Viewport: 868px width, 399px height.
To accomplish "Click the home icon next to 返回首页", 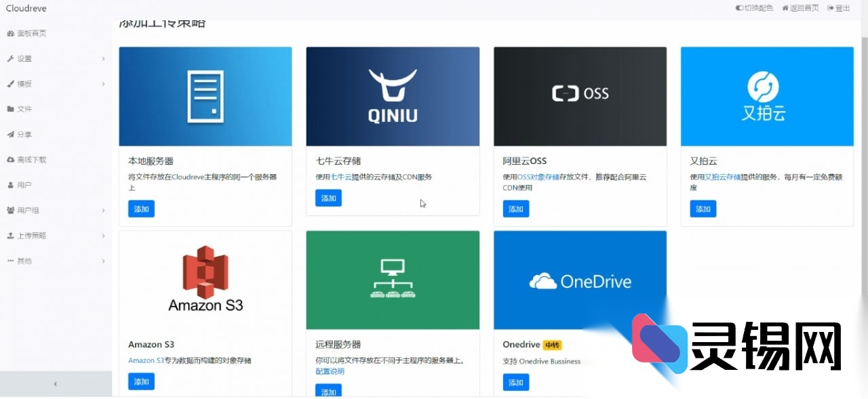I will pyautogui.click(x=787, y=8).
